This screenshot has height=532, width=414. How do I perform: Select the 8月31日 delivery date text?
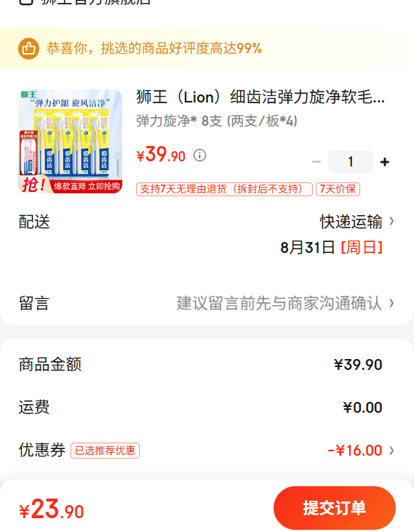[307, 248]
